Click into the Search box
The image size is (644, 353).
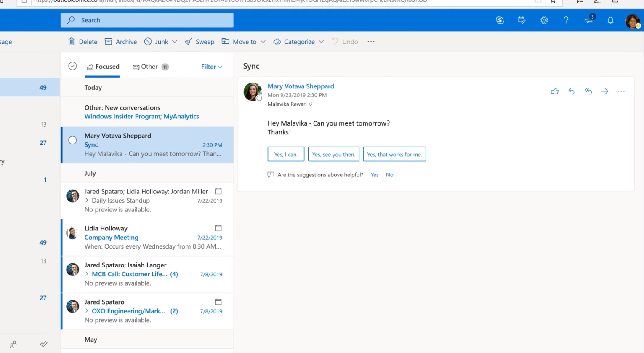[147, 20]
